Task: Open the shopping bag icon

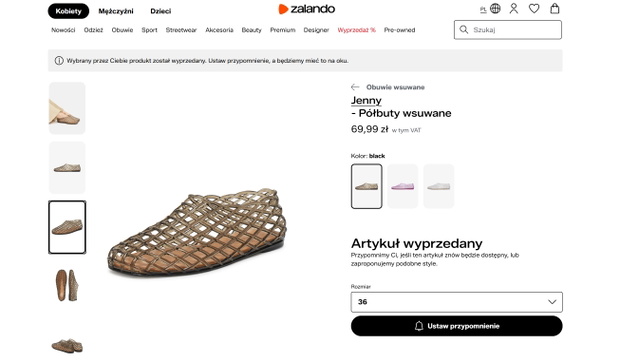Action: 555,9
